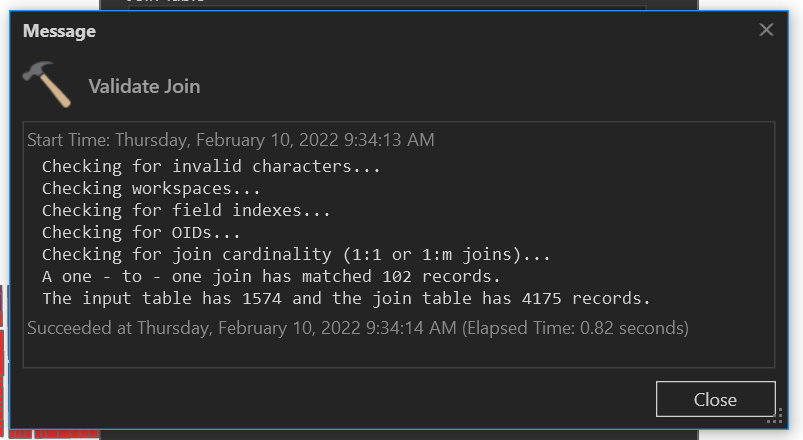
Task: Select the "Checking workspaces..." message line
Action: tap(150, 188)
